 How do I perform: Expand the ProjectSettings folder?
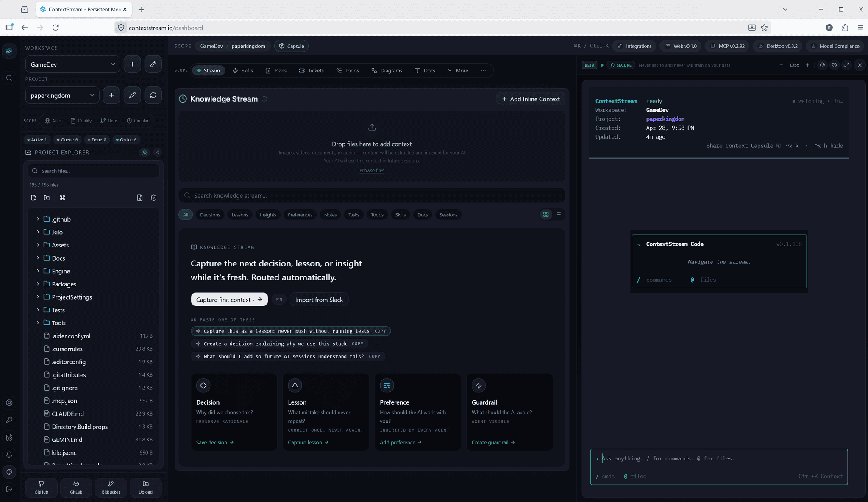coord(38,297)
